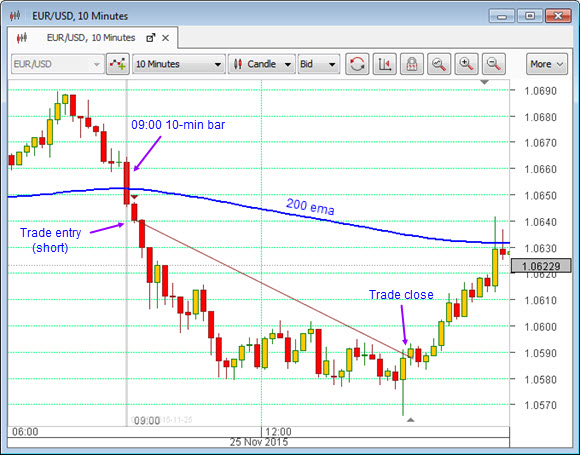Select the EUR/USD, 10 Minutes tab
Screen dimensions: 580x455
tap(92, 38)
